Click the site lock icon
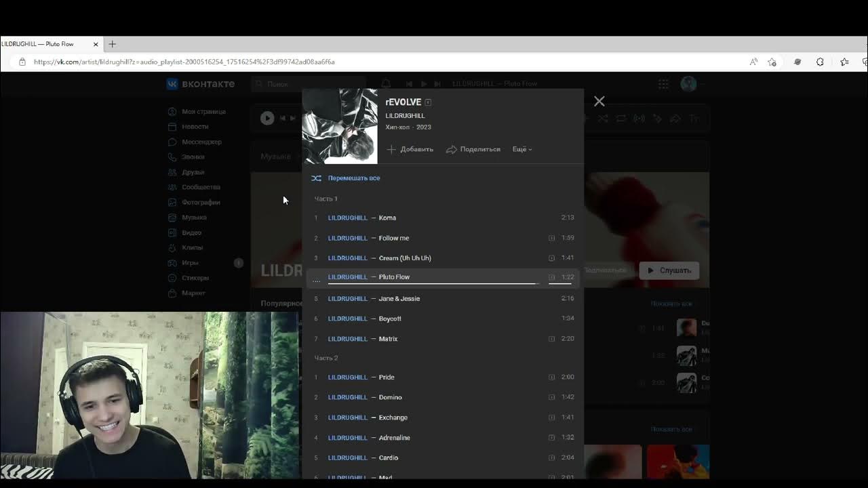 (22, 62)
